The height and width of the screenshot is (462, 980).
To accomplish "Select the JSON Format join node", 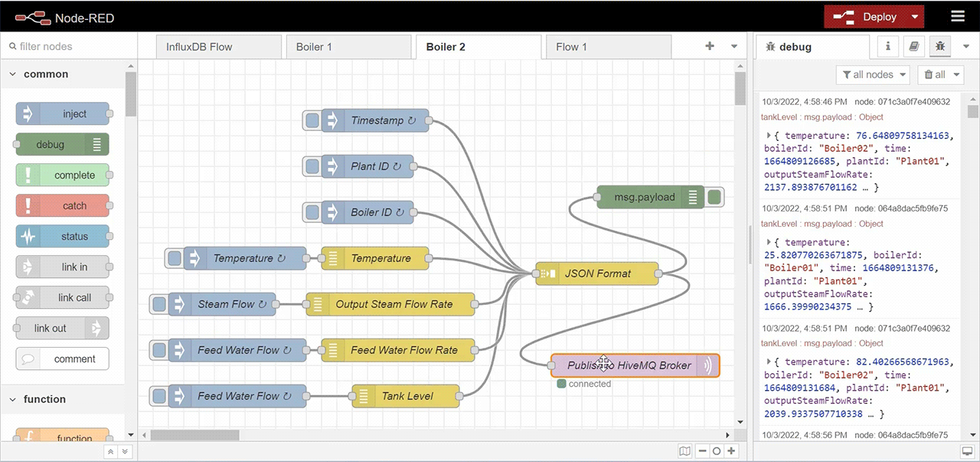I will 597,274.
